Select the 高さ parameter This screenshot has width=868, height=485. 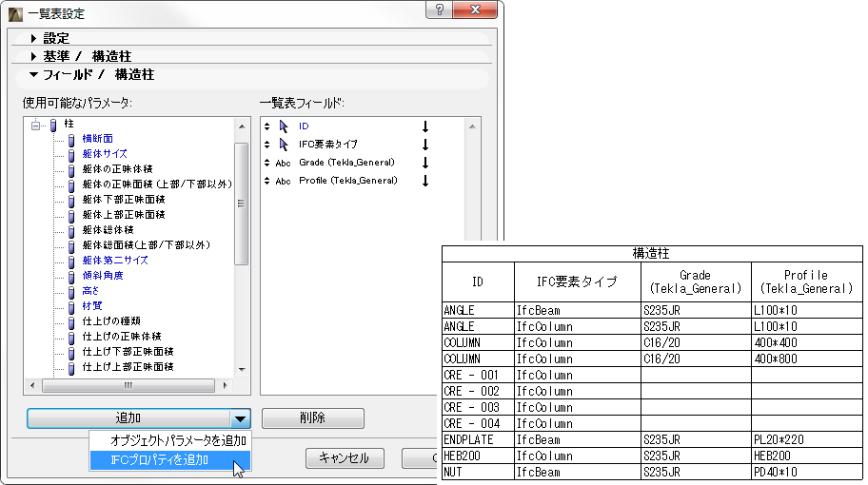pos(90,290)
